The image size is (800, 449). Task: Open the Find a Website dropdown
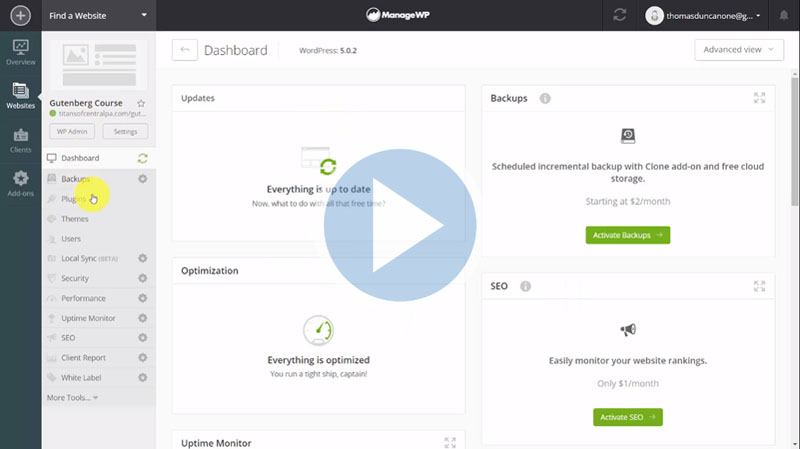point(98,16)
